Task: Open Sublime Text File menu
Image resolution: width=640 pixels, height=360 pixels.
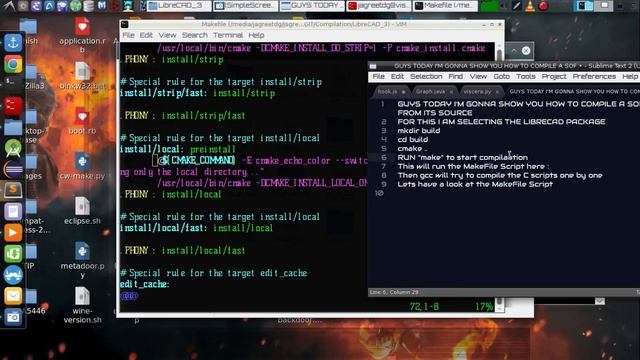Action: pyautogui.click(x=378, y=76)
